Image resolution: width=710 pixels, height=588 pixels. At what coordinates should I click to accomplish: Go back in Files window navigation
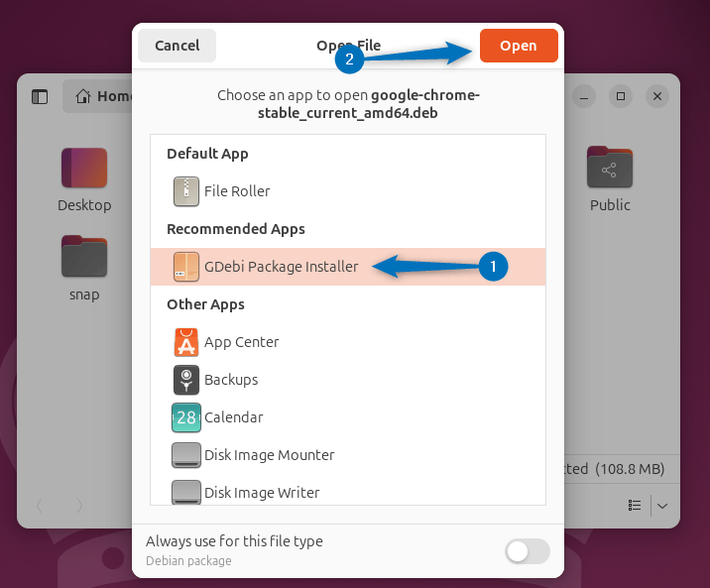[40, 506]
